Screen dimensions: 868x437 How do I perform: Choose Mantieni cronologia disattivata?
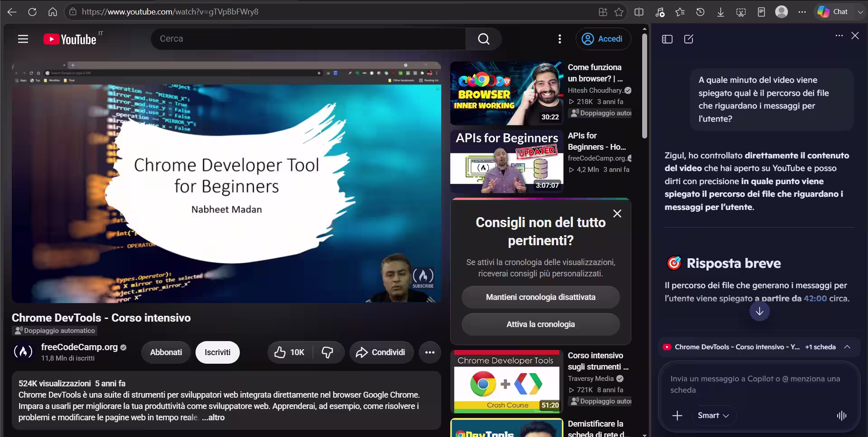(541, 297)
